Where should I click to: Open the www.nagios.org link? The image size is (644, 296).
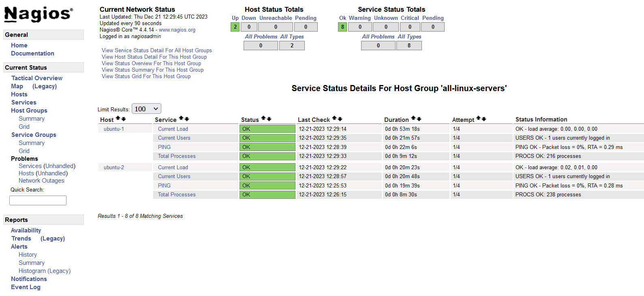[x=177, y=30]
